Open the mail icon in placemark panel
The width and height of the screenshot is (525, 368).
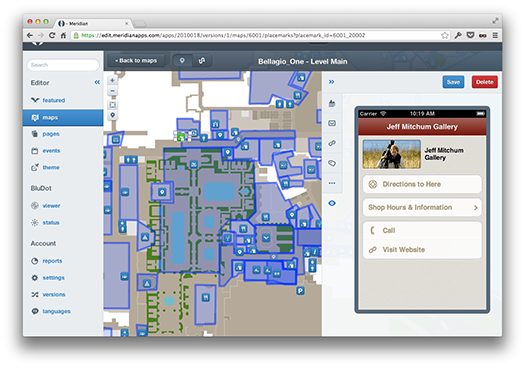[332, 124]
